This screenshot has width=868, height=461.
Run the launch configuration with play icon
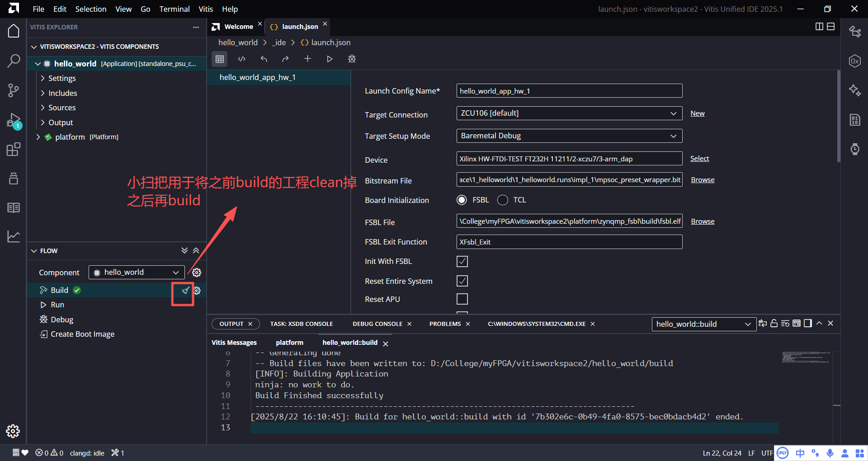click(x=330, y=59)
